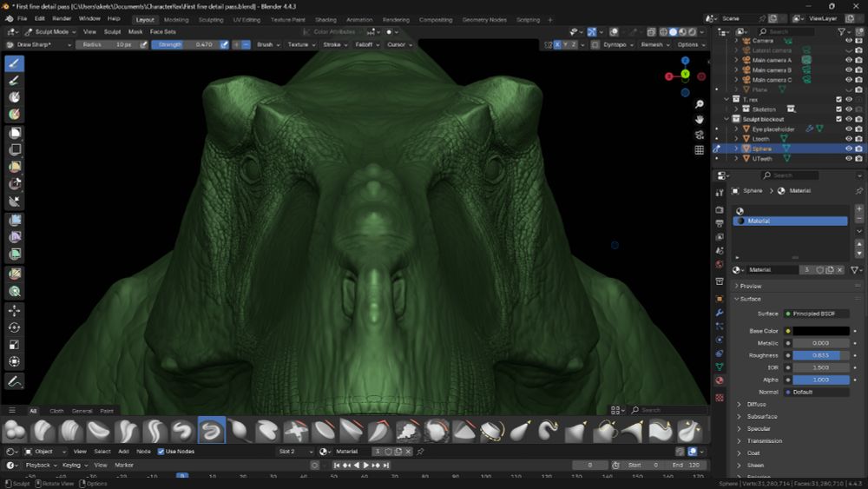Screen dimensions: 868x489
Task: Select the Move transform tool
Action: [15, 311]
